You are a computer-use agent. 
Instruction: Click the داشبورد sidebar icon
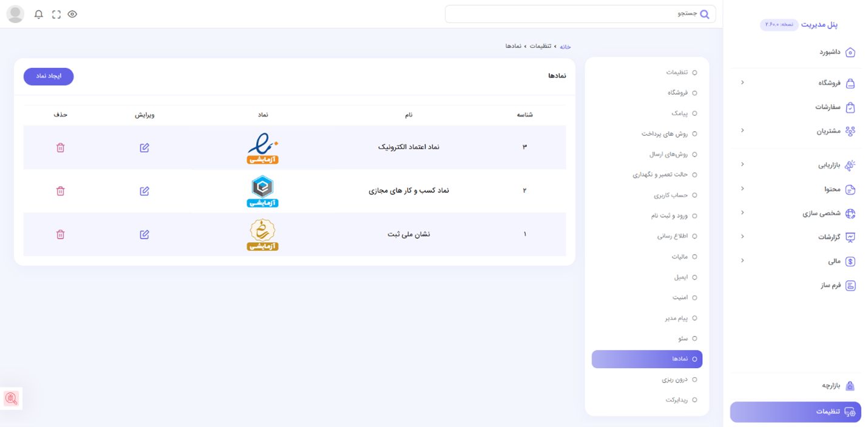coord(850,52)
